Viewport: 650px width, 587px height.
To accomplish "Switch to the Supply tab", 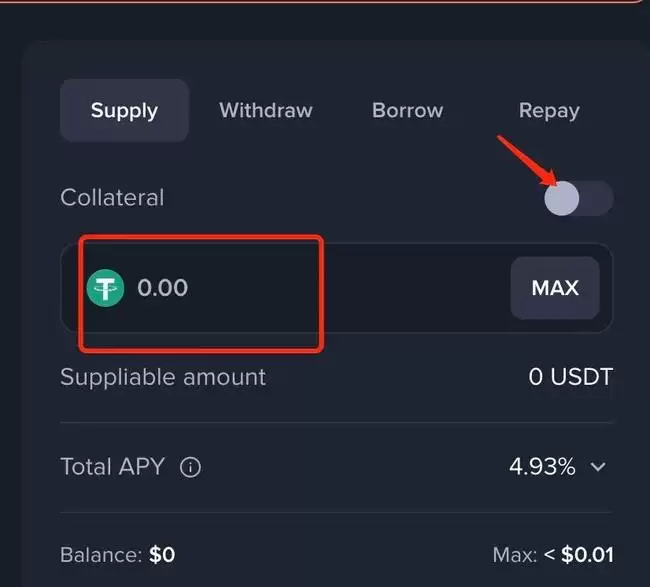I will tap(124, 110).
